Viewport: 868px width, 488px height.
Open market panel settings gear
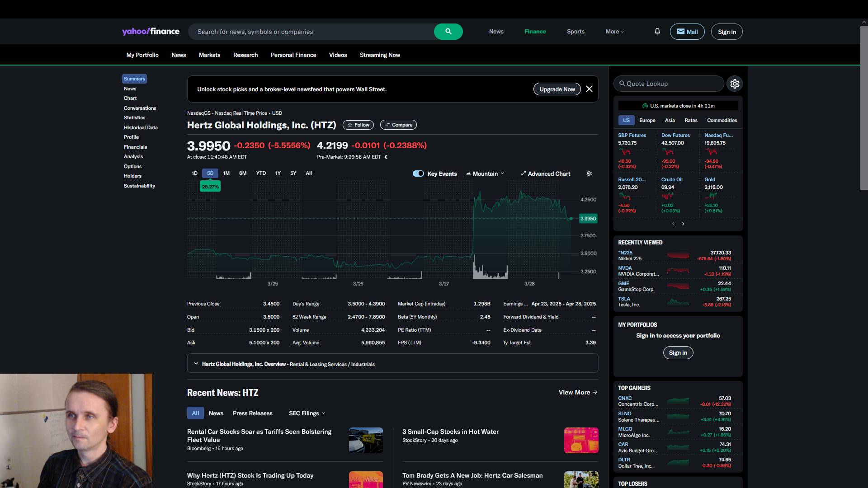(x=735, y=84)
